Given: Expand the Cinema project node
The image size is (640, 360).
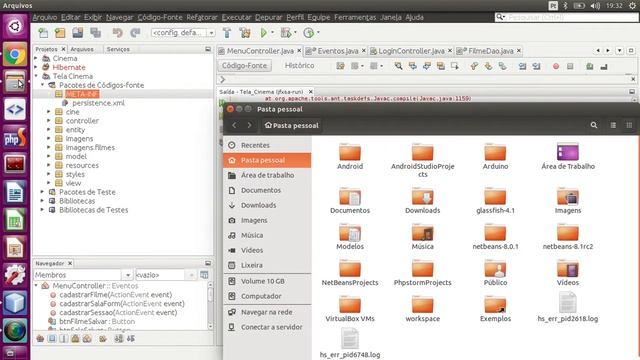Looking at the screenshot, I should (36, 58).
